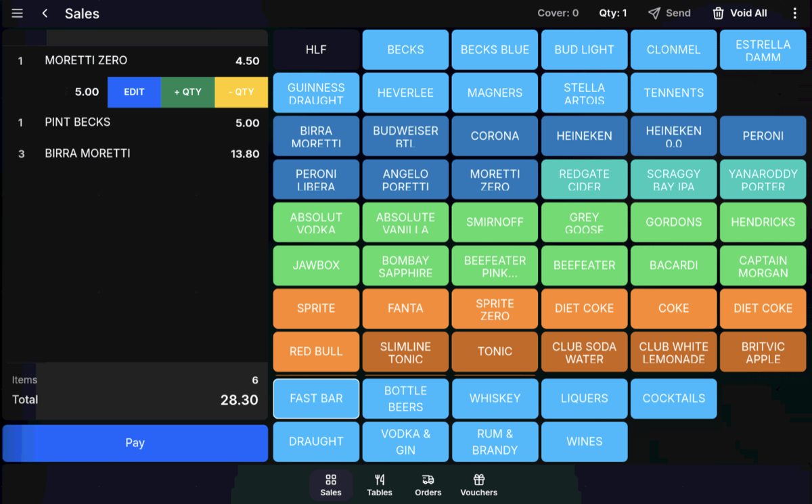Add BUD LIGHT product

pyautogui.click(x=584, y=50)
